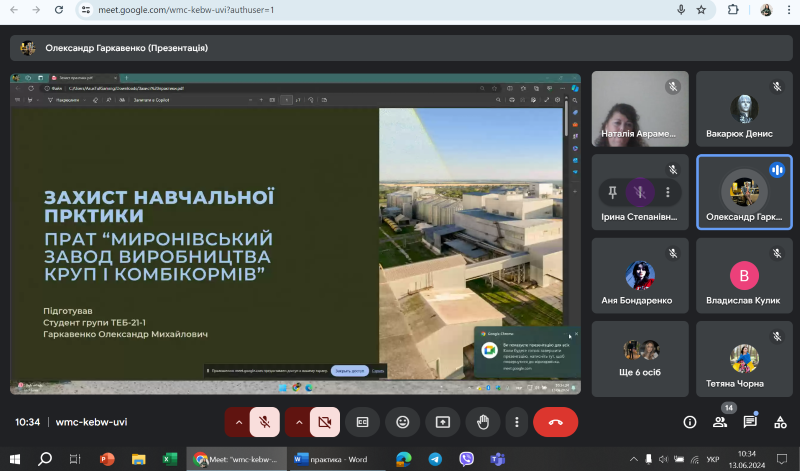Click the meeting code wmc-kebw-uvi
This screenshot has height=471, width=800.
[91, 422]
